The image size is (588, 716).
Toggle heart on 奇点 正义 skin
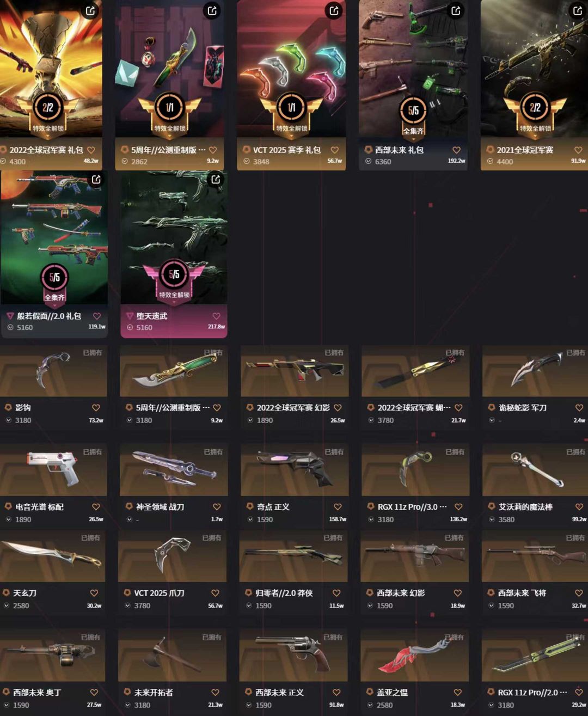(338, 507)
